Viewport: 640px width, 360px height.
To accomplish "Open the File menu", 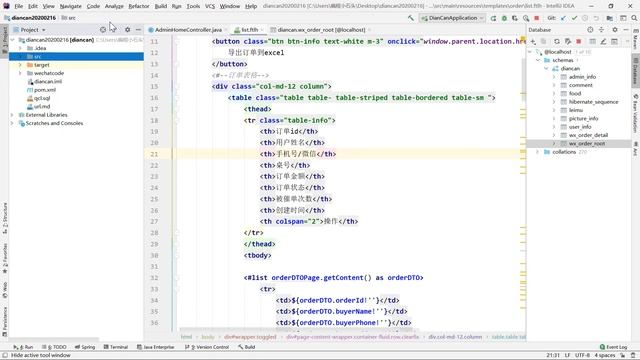I will (x=19, y=6).
